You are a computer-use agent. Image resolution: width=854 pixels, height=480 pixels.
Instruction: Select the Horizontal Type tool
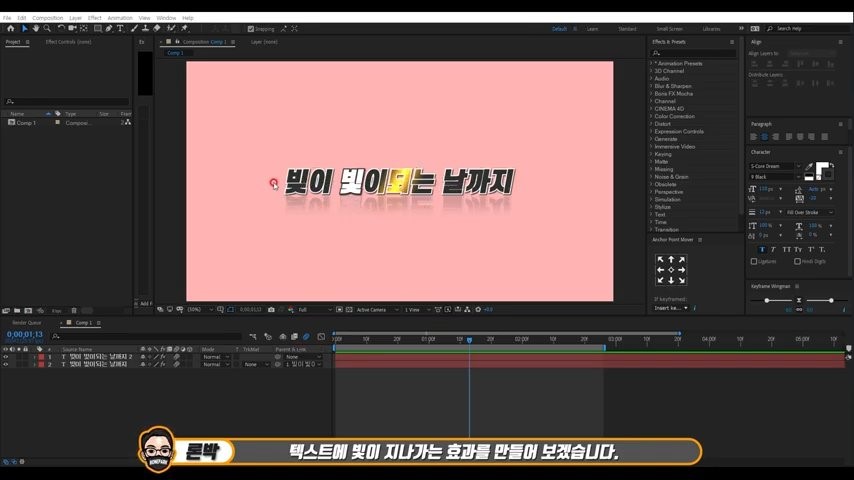(x=120, y=28)
